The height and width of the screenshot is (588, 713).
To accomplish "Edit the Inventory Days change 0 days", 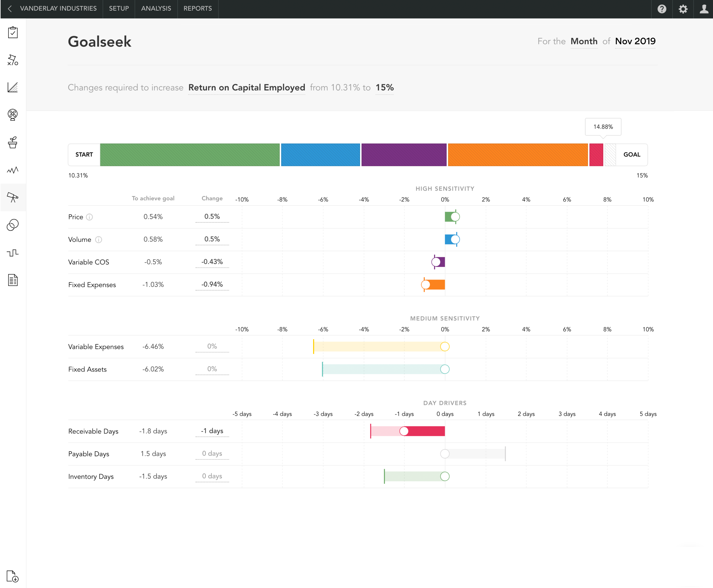I will 212,476.
